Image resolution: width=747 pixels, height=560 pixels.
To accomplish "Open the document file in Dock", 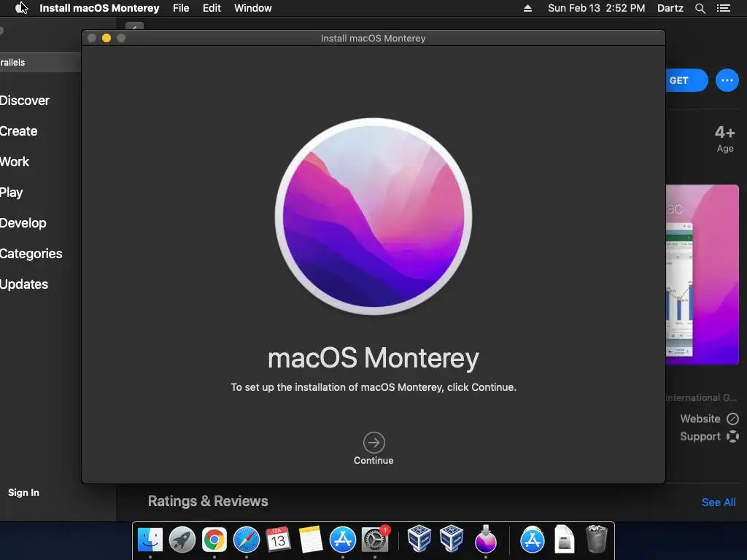I will click(564, 539).
